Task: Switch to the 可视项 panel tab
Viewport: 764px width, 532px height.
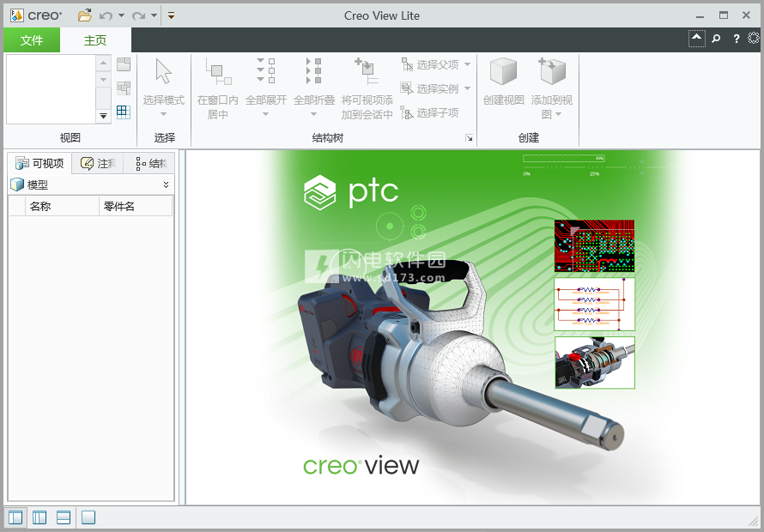Action: [40, 163]
